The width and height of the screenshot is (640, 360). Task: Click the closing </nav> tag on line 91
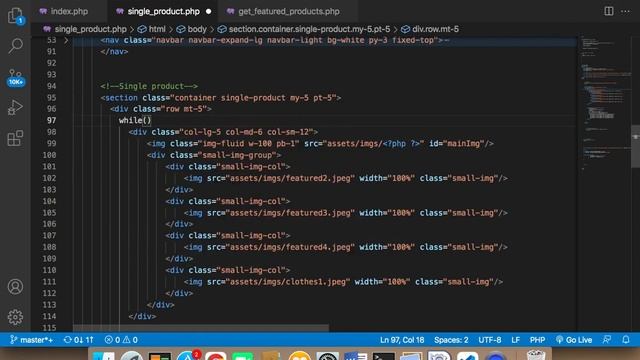point(114,51)
